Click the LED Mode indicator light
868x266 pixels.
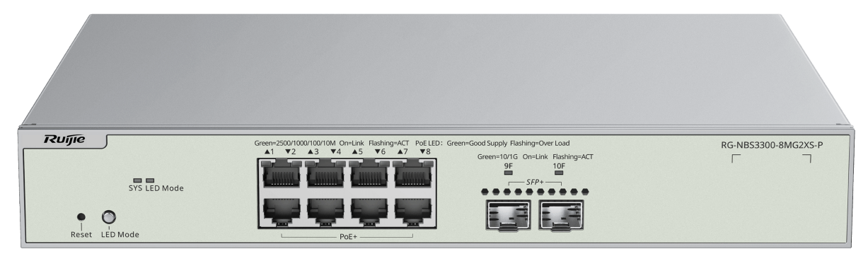coord(150,181)
